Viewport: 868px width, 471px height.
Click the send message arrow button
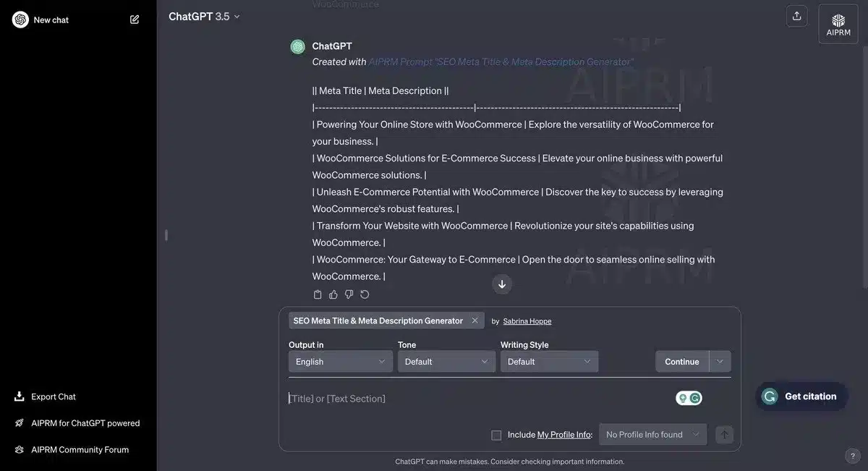click(x=724, y=435)
